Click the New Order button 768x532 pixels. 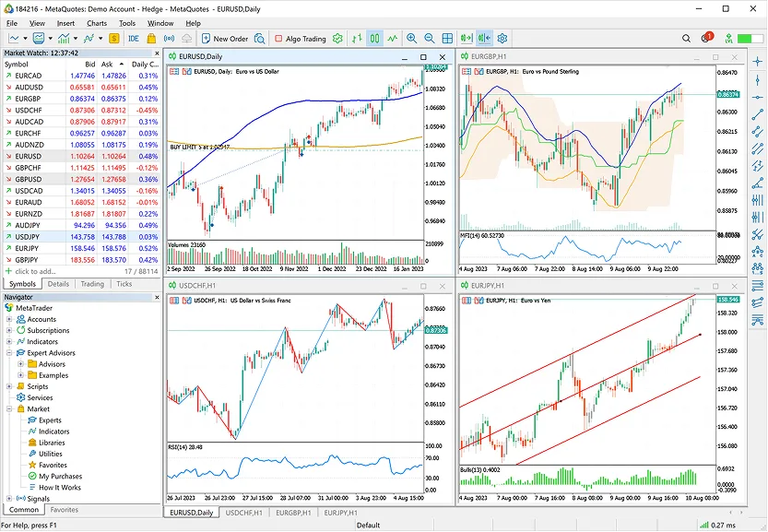click(x=224, y=39)
